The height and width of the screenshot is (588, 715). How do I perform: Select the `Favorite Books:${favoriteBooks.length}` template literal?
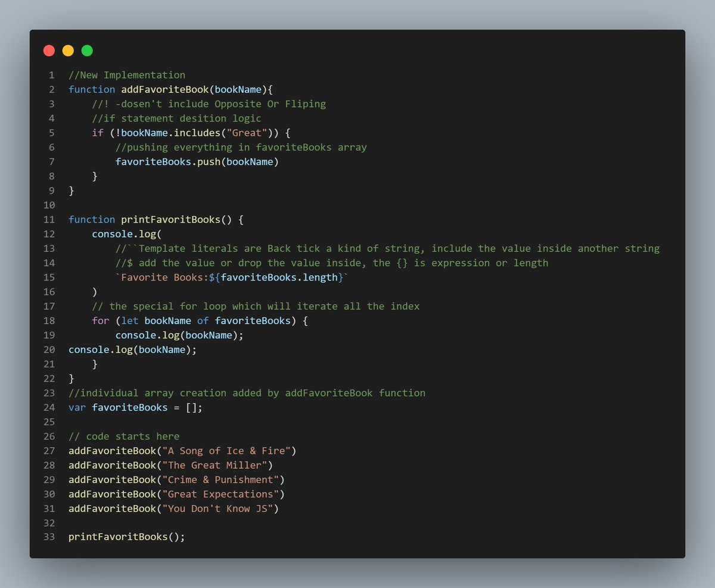coord(232,277)
